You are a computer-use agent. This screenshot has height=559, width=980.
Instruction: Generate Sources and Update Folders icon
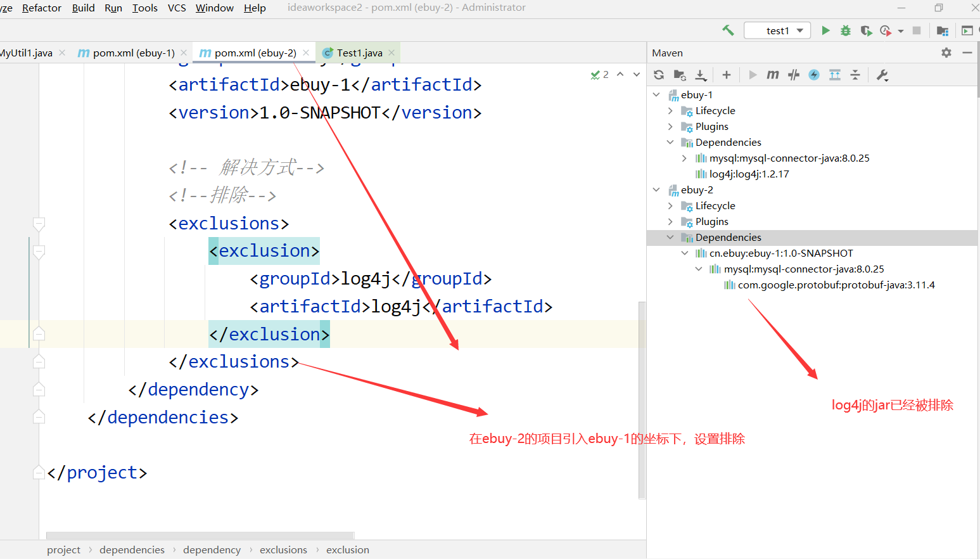[680, 75]
